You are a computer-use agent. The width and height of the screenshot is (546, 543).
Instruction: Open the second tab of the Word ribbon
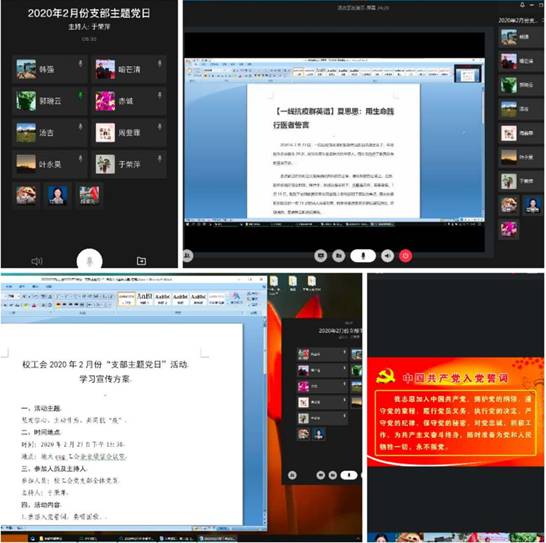(22, 286)
